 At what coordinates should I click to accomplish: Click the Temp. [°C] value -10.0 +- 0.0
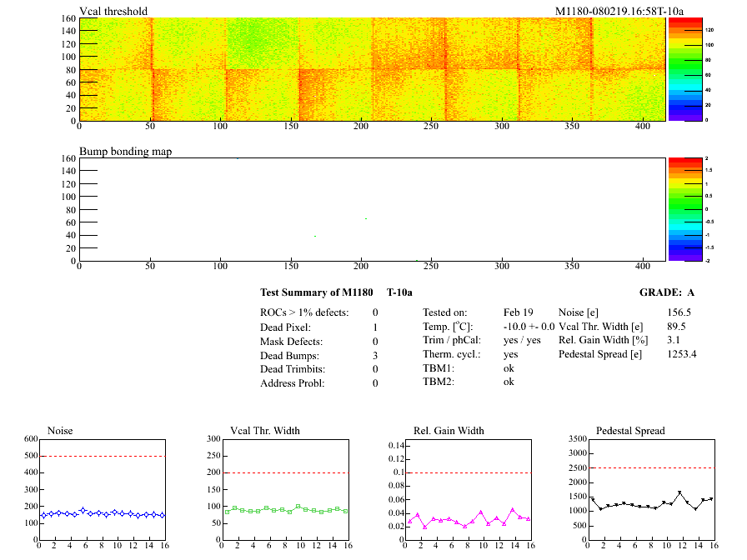pyautogui.click(x=529, y=327)
